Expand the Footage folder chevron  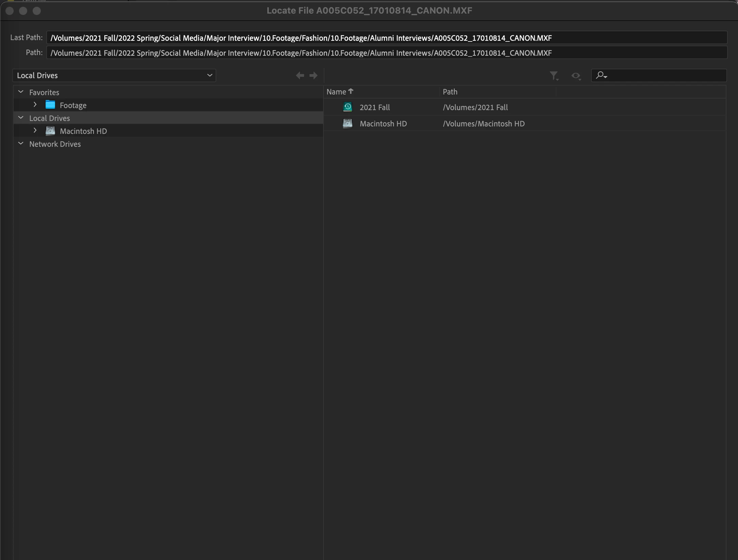(35, 105)
